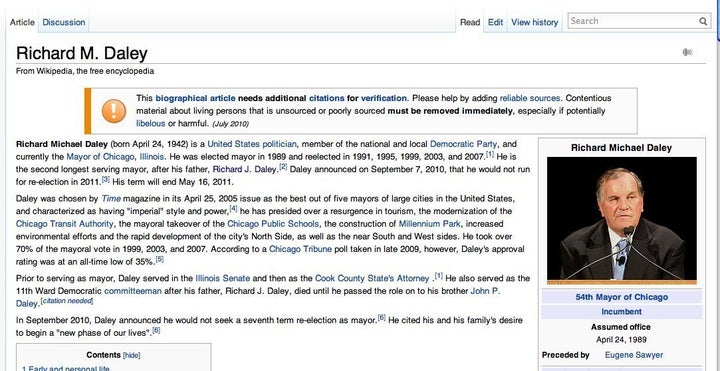Click the 'April 24, 1989' infobox date
720x371 pixels.
coord(621,340)
